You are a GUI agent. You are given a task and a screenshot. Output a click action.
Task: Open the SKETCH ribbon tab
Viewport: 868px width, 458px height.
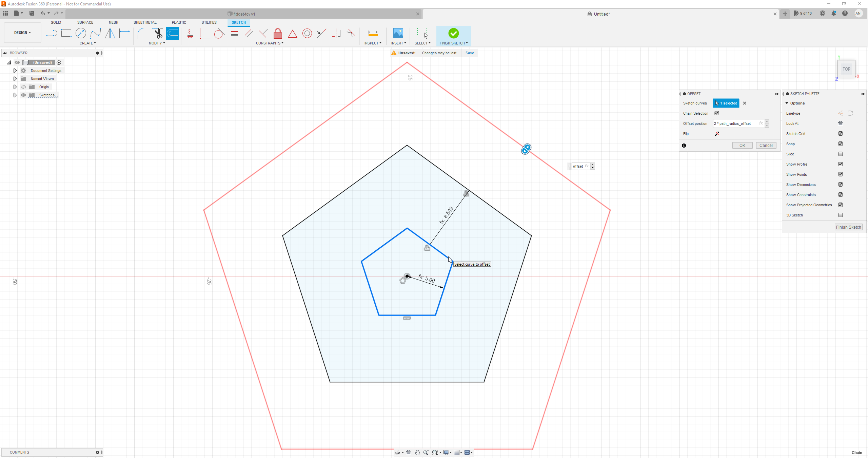click(239, 22)
